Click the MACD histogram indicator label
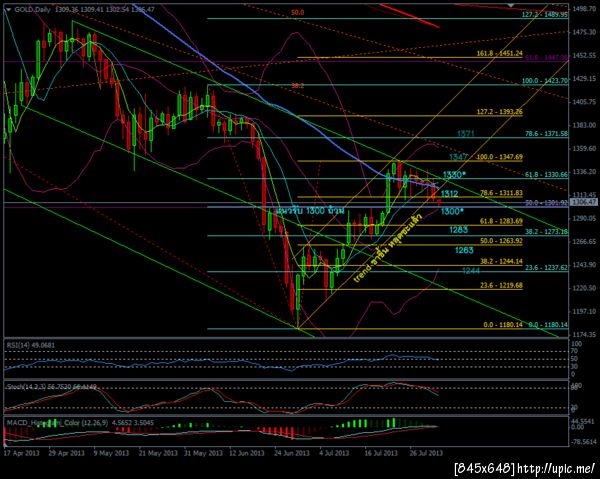 click(80, 423)
